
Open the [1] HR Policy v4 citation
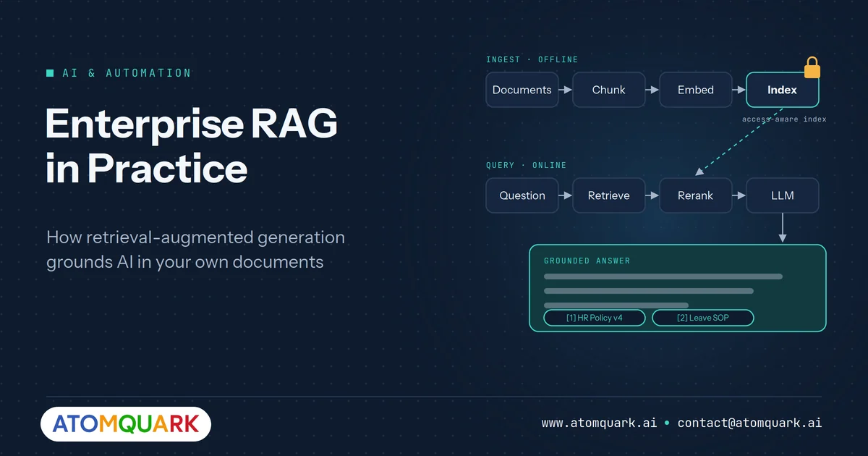pyautogui.click(x=595, y=318)
